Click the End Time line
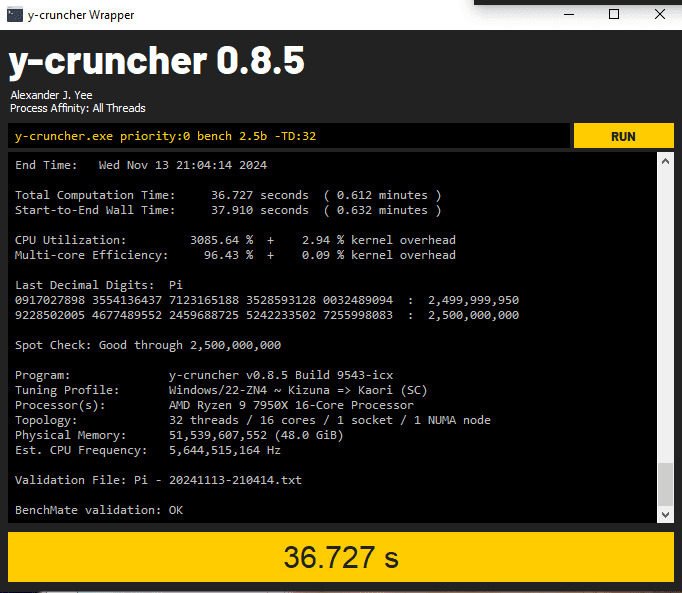Viewport: 682px width, 593px height. 141,165
